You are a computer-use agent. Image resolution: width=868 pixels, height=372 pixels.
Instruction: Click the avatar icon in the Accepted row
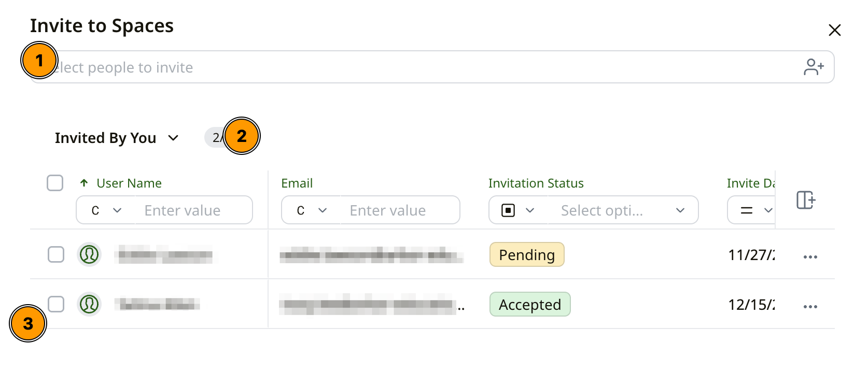[x=89, y=304]
